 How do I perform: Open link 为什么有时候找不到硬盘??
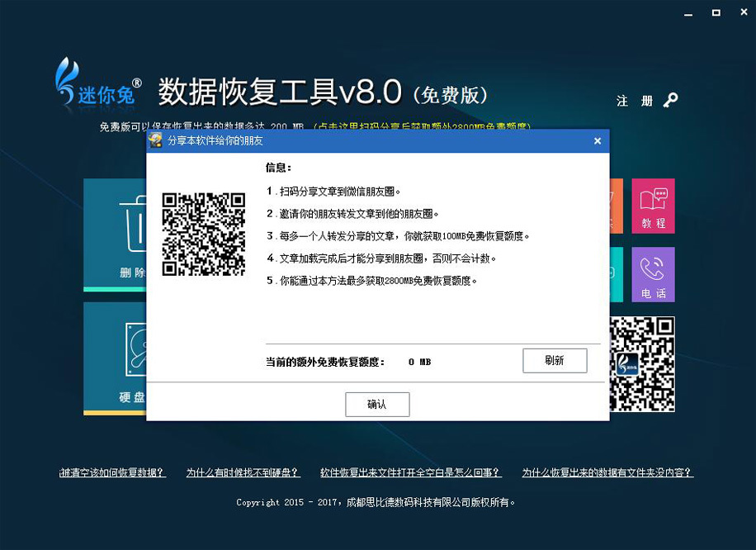point(243,472)
